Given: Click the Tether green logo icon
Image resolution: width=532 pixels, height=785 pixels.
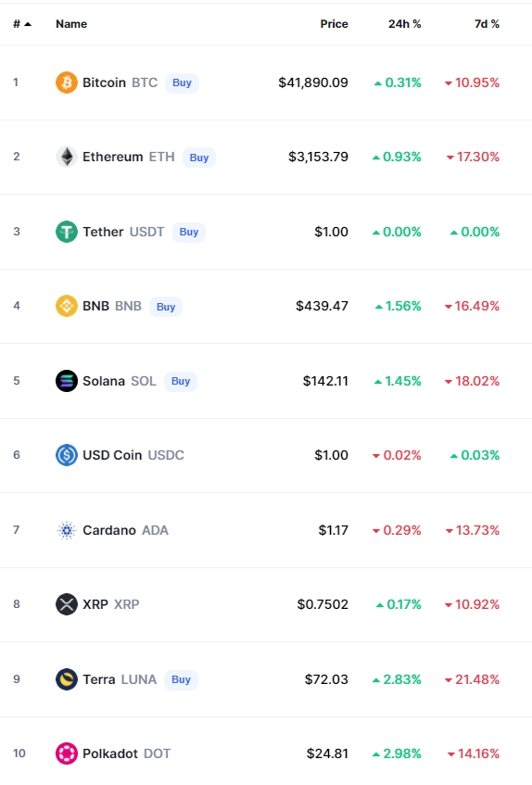Looking at the screenshot, I should tap(67, 232).
